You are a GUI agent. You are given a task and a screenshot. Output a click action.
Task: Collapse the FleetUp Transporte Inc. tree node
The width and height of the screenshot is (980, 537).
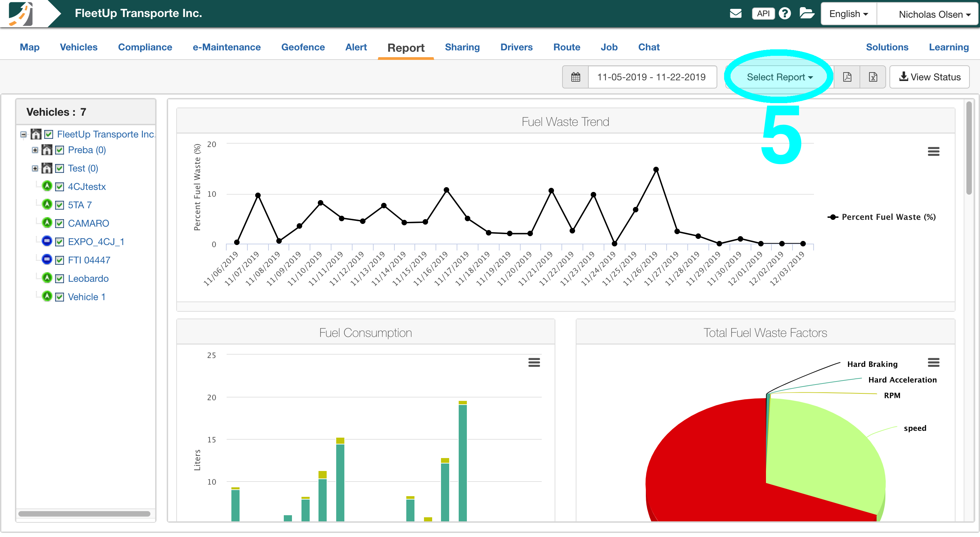point(23,134)
